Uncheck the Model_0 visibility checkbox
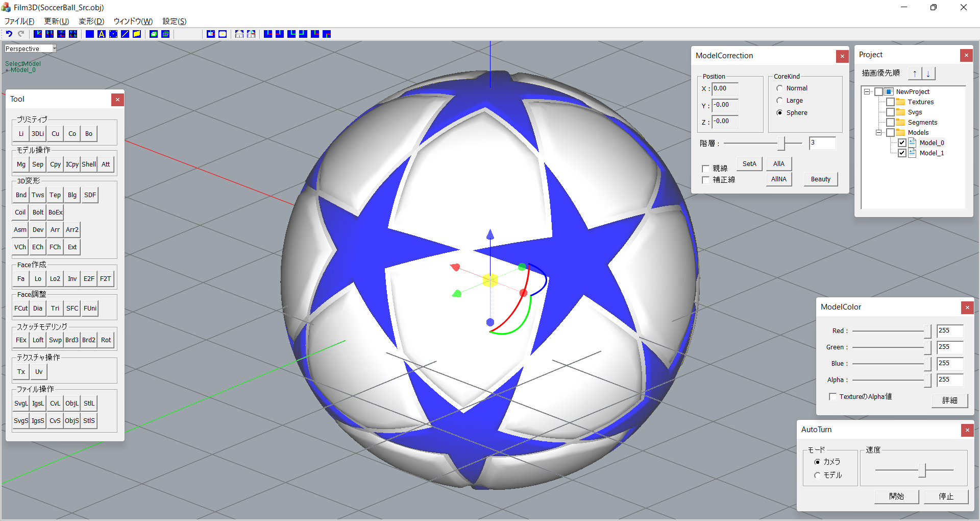980x521 pixels. coord(902,143)
